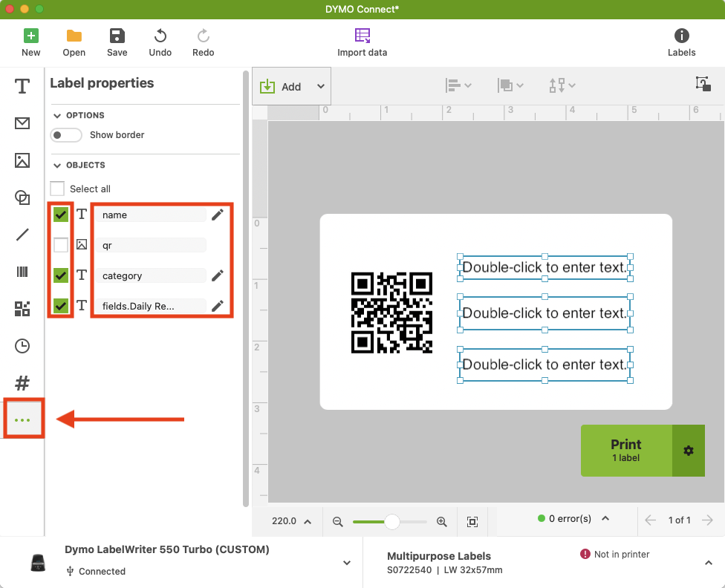The height and width of the screenshot is (588, 725).
Task: Expand the printer selection dropdown
Action: click(x=346, y=563)
